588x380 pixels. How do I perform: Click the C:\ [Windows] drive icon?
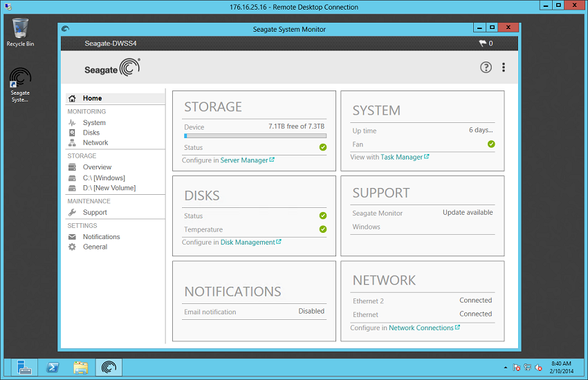[72, 178]
